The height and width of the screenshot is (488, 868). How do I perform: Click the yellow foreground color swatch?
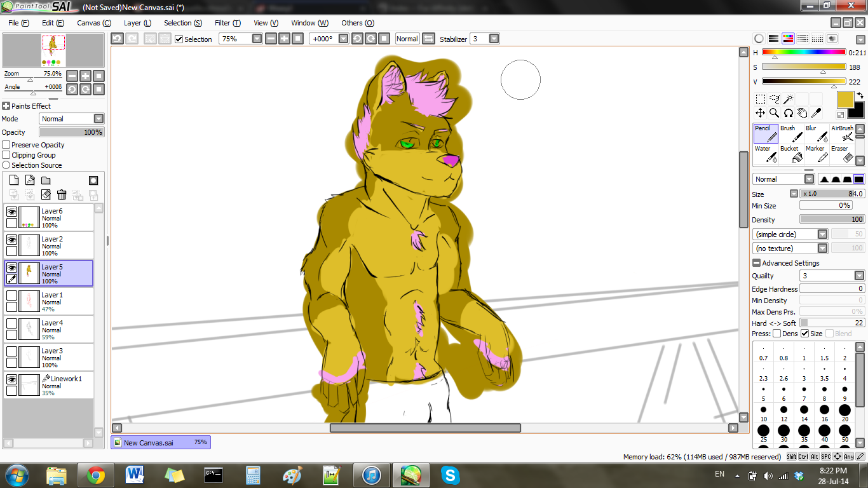coord(845,100)
